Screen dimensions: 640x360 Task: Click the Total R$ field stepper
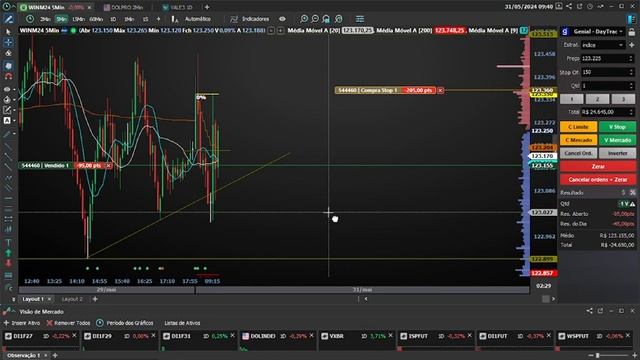631,112
